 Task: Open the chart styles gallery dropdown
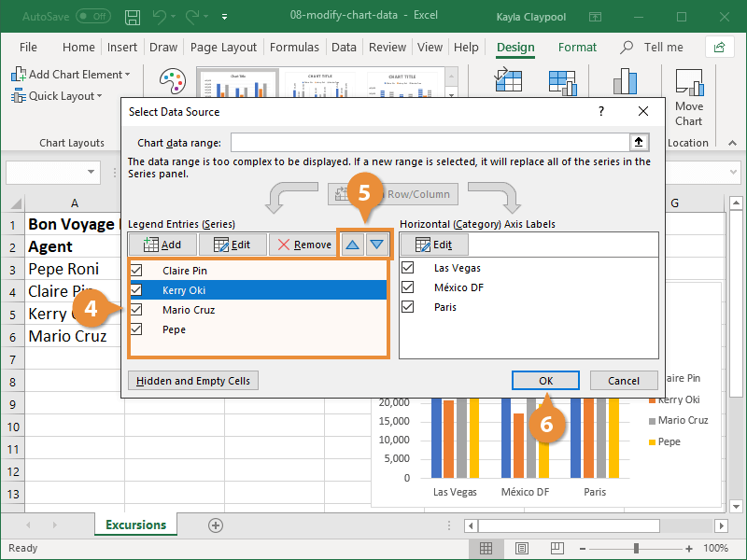451,93
